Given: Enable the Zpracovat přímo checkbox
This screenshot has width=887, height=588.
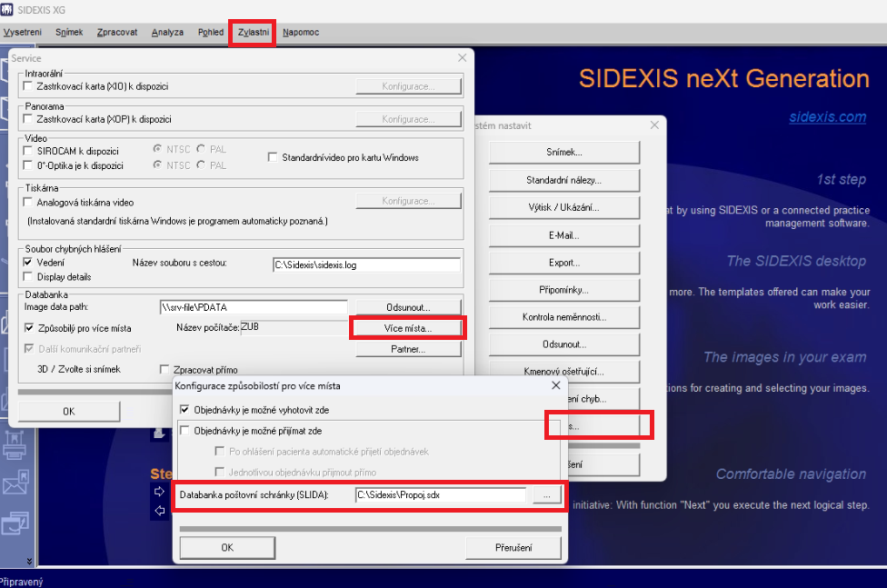Looking at the screenshot, I should click(164, 370).
